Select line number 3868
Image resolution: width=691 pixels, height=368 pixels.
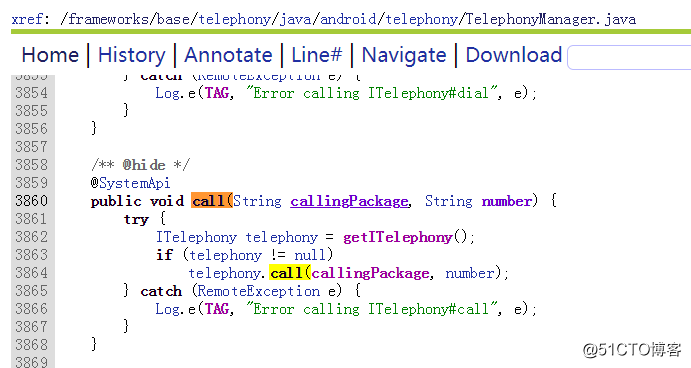click(31, 345)
